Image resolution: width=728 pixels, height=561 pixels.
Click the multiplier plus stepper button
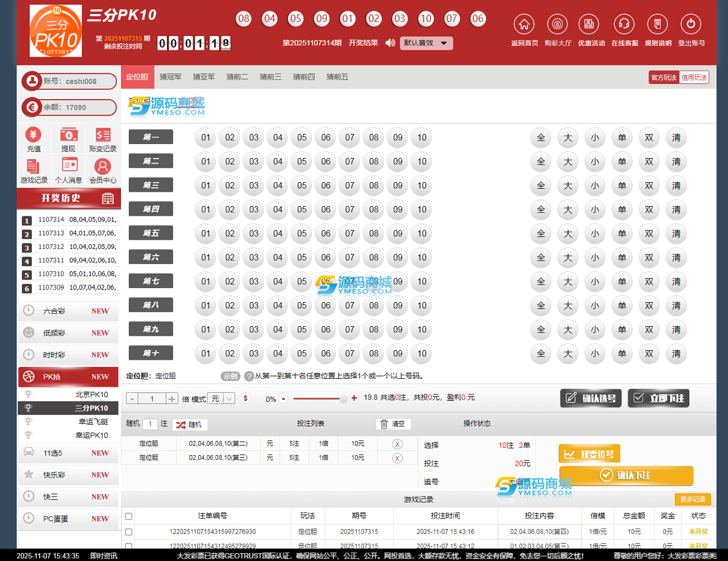click(172, 398)
